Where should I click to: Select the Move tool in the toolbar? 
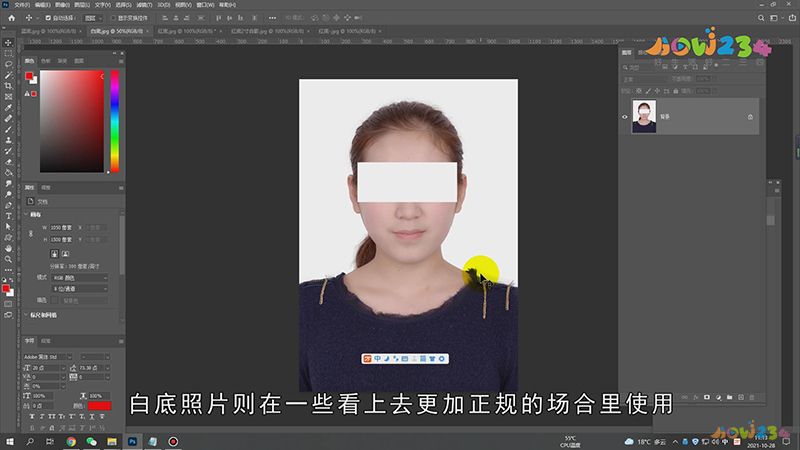(x=8, y=43)
